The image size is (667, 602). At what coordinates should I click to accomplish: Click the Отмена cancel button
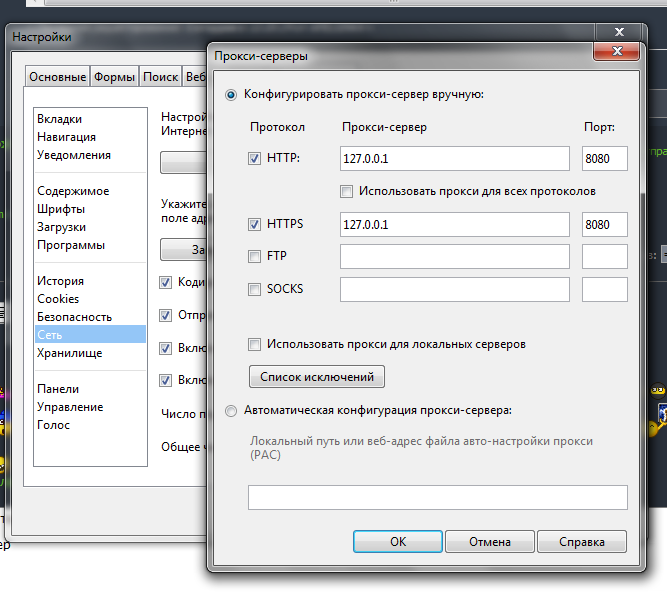point(490,542)
